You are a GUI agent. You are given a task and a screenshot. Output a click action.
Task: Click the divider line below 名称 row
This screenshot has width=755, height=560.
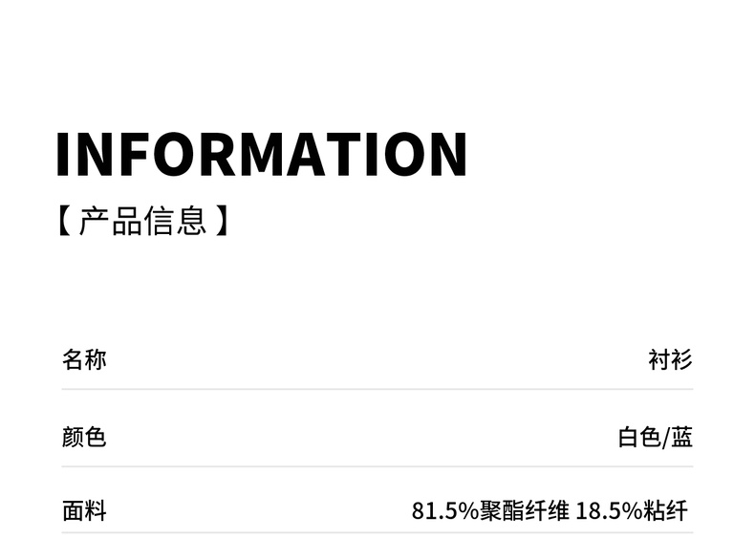tap(377, 389)
